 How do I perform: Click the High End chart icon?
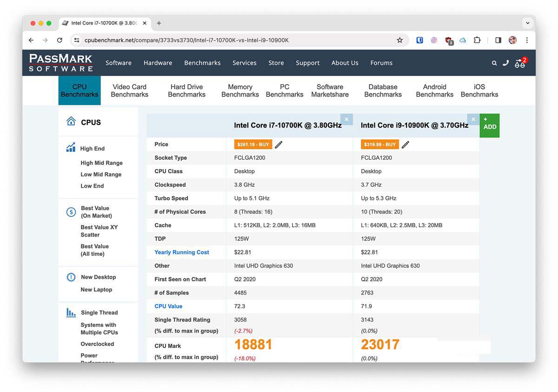71,148
